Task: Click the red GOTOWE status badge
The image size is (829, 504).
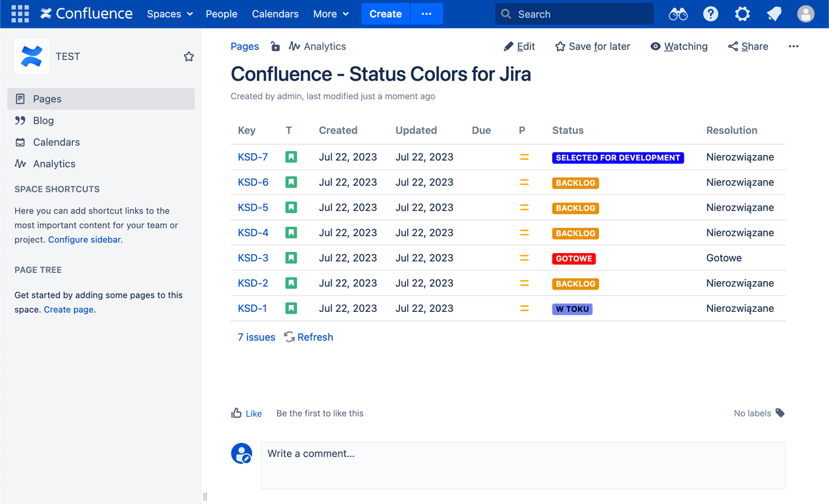Action: [x=574, y=259]
